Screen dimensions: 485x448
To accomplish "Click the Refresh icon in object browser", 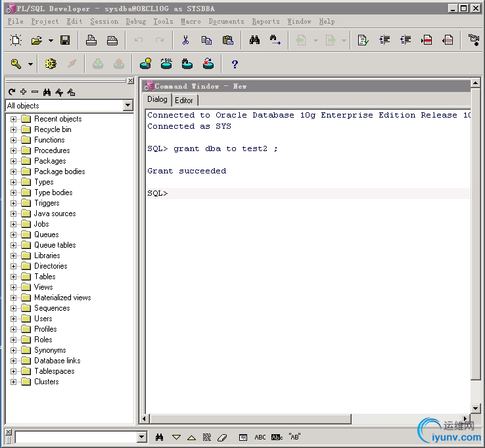I will point(12,92).
